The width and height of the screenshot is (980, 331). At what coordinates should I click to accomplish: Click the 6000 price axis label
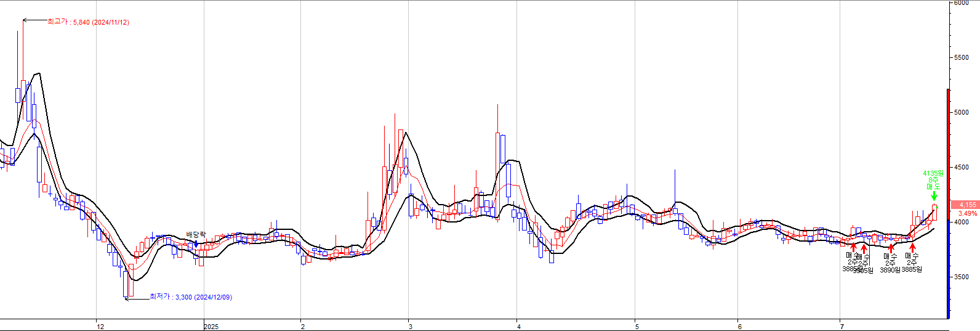pyautogui.click(x=962, y=3)
